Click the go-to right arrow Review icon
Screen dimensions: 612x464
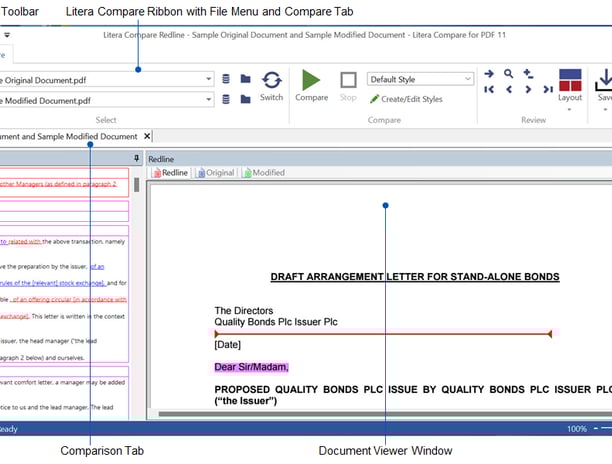click(x=489, y=73)
